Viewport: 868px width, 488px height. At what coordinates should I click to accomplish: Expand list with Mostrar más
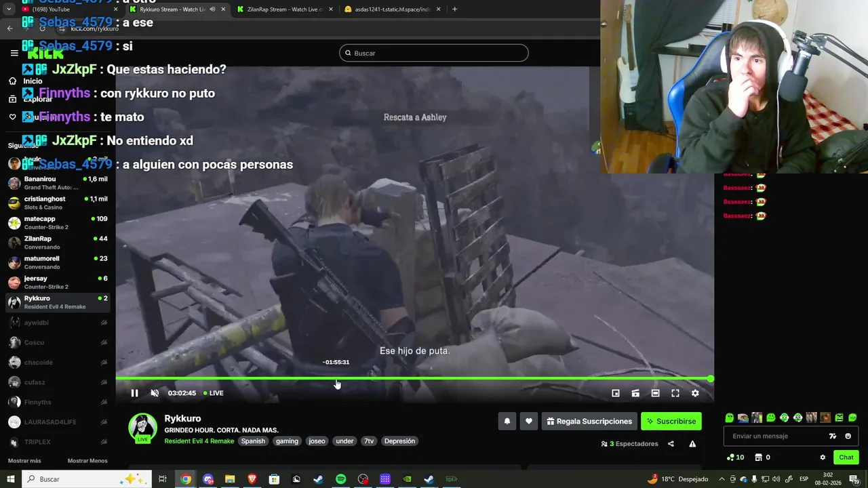click(x=24, y=461)
